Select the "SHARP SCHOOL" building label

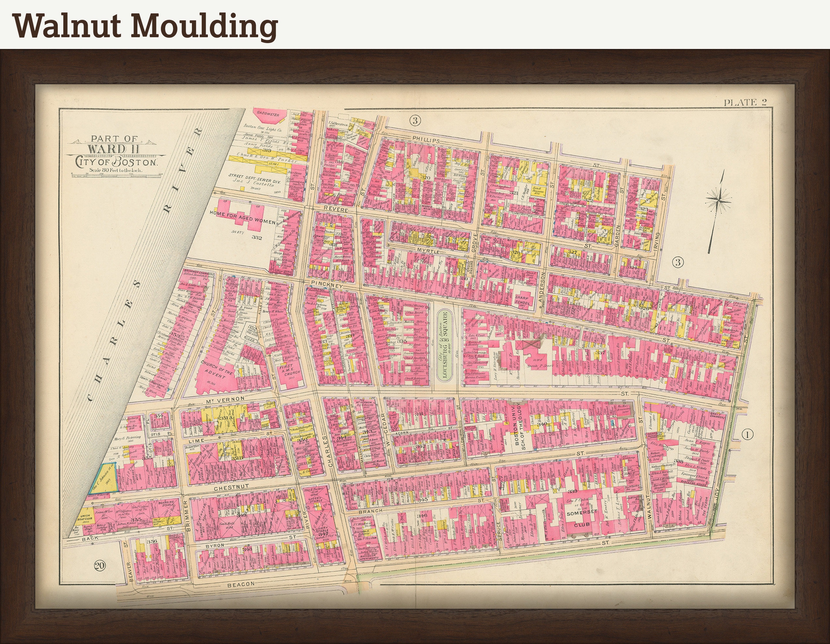coord(522,300)
